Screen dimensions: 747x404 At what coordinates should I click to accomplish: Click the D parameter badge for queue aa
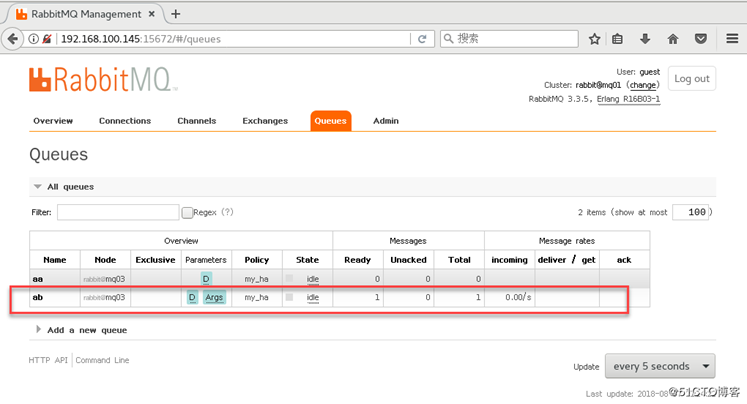[x=206, y=279]
